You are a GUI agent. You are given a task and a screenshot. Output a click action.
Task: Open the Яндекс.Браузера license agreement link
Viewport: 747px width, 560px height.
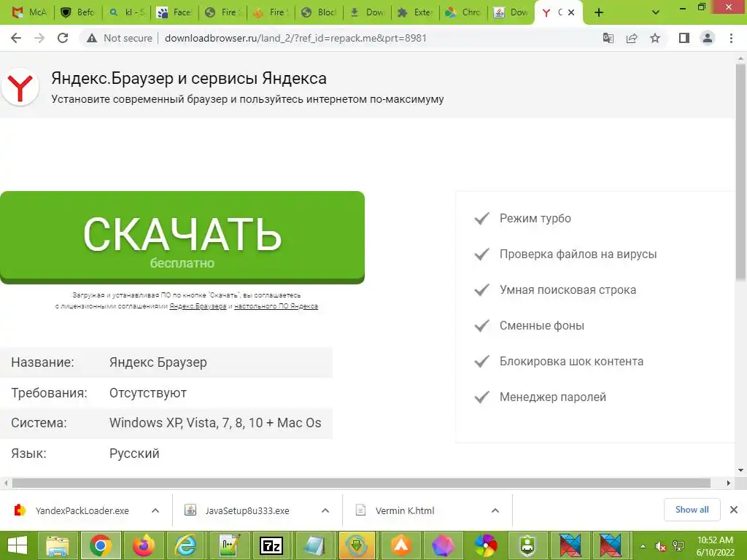(198, 306)
